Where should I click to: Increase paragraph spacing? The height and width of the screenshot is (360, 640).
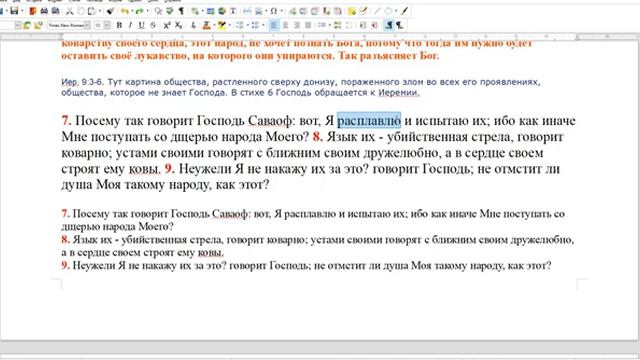click(338, 25)
